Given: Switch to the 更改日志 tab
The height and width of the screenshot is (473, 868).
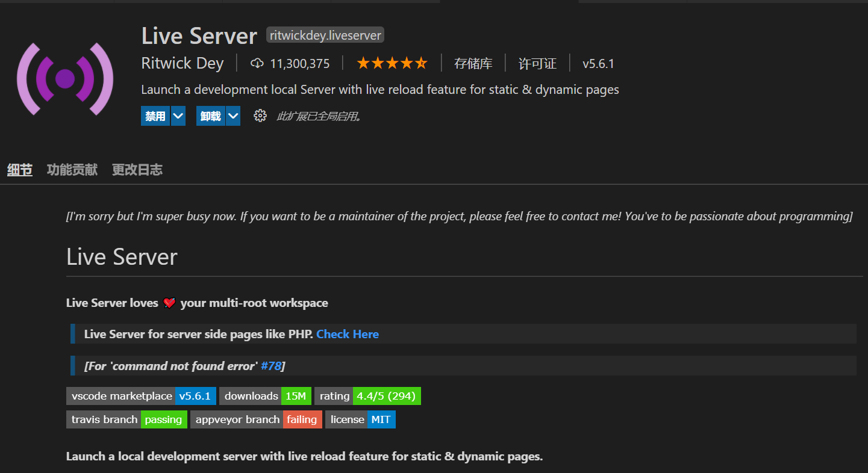Looking at the screenshot, I should 137,170.
